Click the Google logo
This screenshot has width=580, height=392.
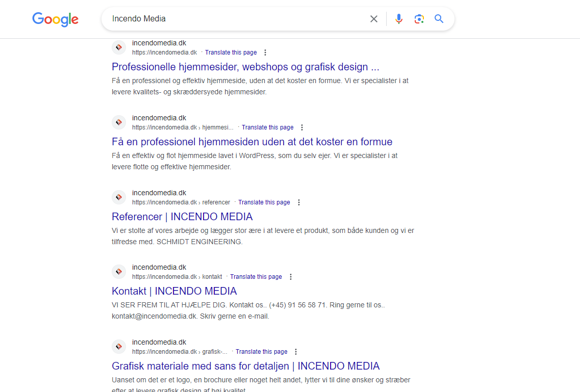coord(55,19)
